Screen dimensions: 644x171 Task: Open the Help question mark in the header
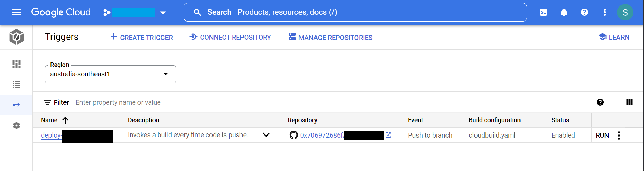coord(584,12)
